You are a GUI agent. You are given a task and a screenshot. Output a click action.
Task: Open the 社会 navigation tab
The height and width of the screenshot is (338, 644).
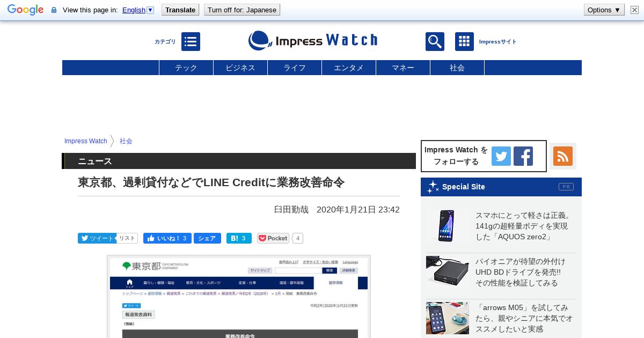[457, 68]
